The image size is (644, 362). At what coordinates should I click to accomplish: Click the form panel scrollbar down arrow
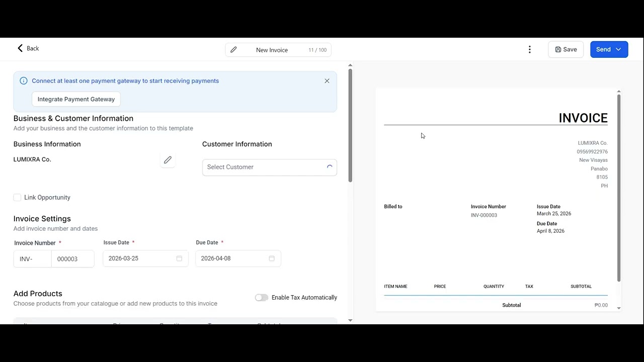[x=350, y=320]
